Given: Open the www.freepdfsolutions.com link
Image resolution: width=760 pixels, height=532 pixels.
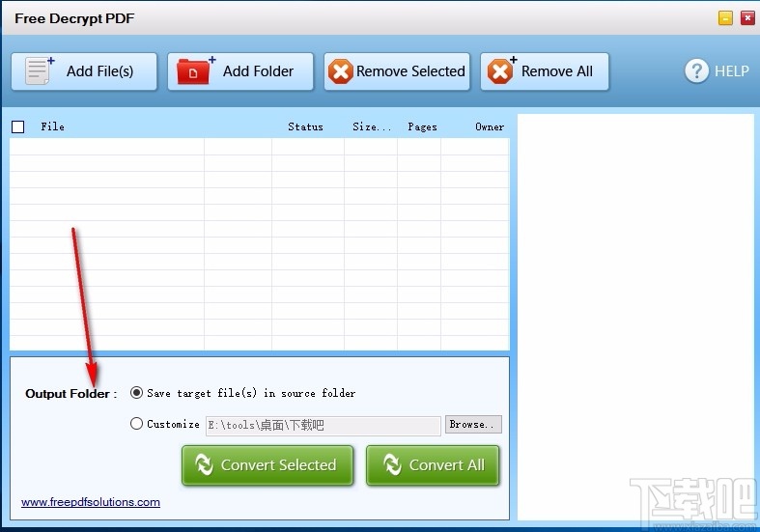Looking at the screenshot, I should click(x=91, y=502).
